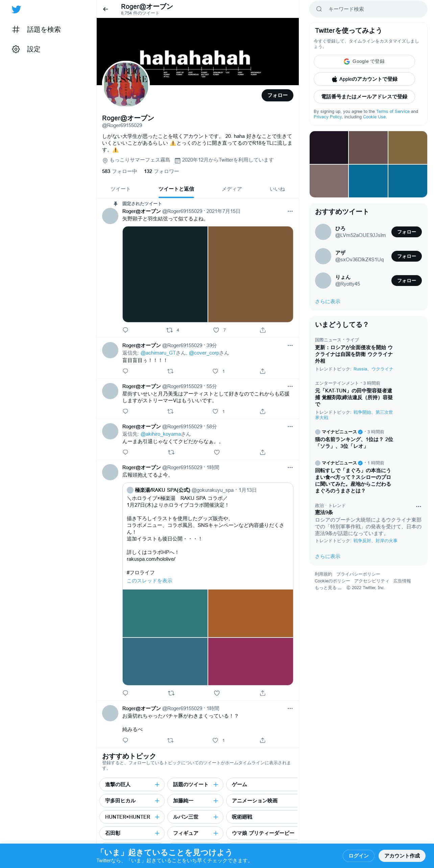Viewport: 434px width, 868px height.
Task: Open 話題を検索 explore page
Action: [x=37, y=30]
